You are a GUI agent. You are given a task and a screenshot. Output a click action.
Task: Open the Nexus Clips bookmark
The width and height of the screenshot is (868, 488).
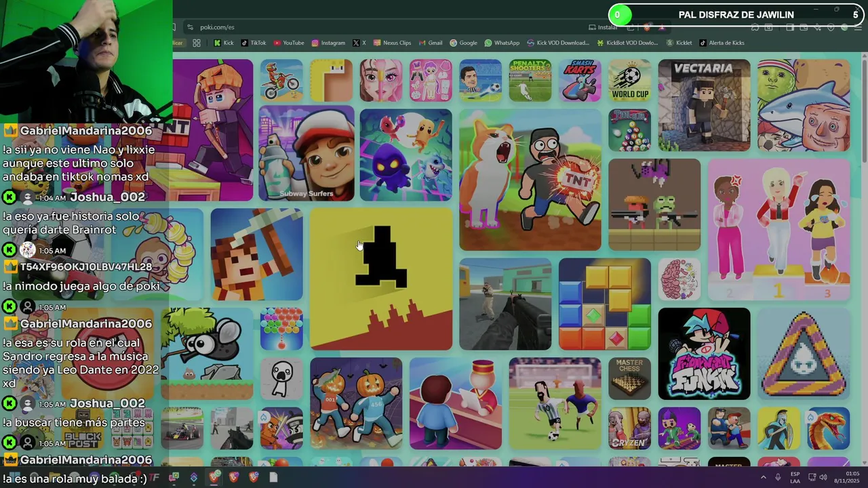click(392, 43)
